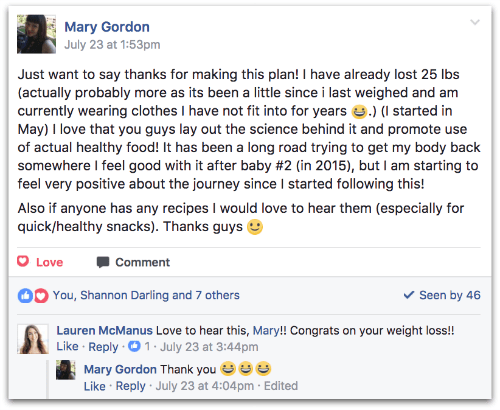Show who has seen the post via 'Seen by 46'
This screenshot has width=500, height=410.
point(450,295)
